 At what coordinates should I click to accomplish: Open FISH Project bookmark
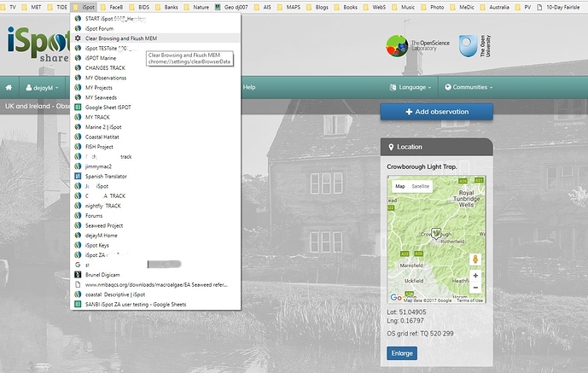(x=155, y=147)
